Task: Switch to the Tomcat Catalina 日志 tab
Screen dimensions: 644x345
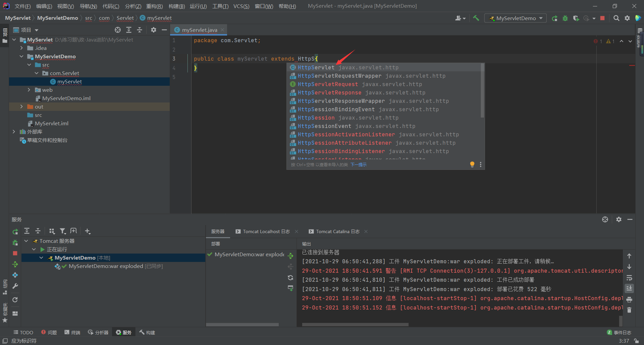Action: click(337, 231)
